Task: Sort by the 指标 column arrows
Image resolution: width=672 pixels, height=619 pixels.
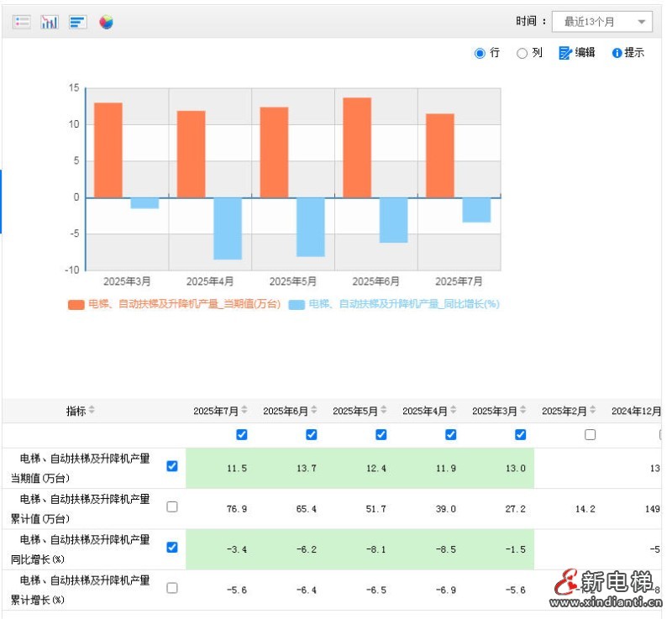Action: click(x=92, y=411)
